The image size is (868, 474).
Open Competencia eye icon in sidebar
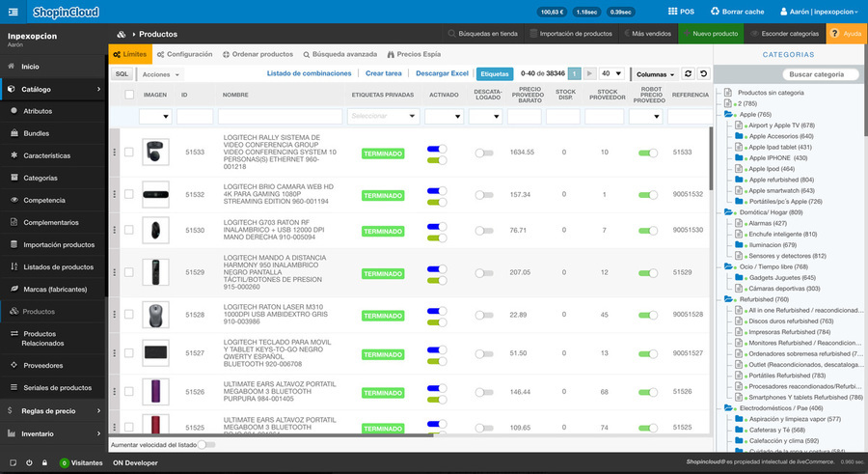[14, 200]
